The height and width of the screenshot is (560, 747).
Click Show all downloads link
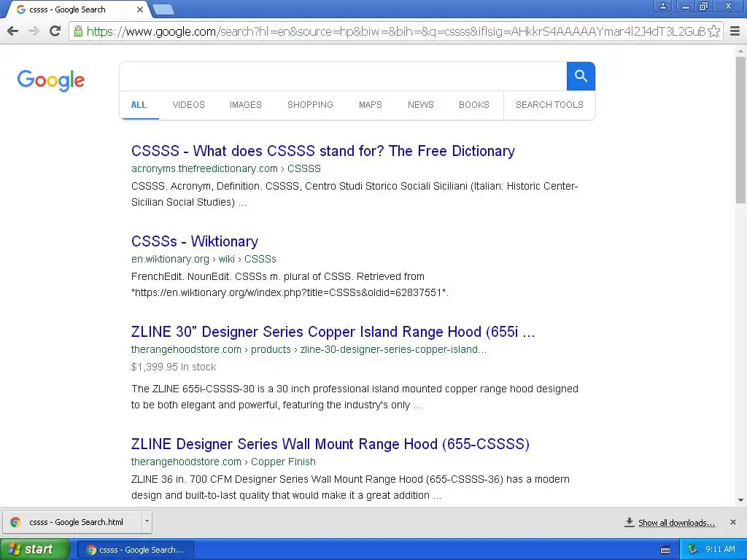pyautogui.click(x=676, y=522)
